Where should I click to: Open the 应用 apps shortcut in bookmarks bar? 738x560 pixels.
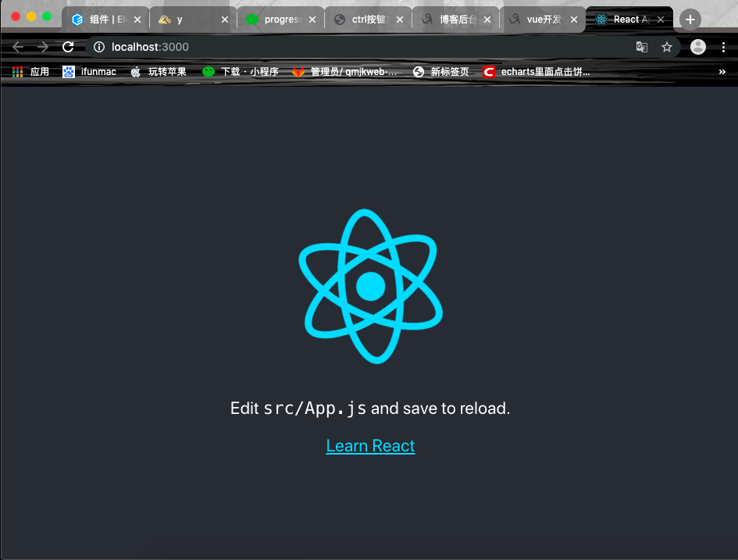pos(31,72)
